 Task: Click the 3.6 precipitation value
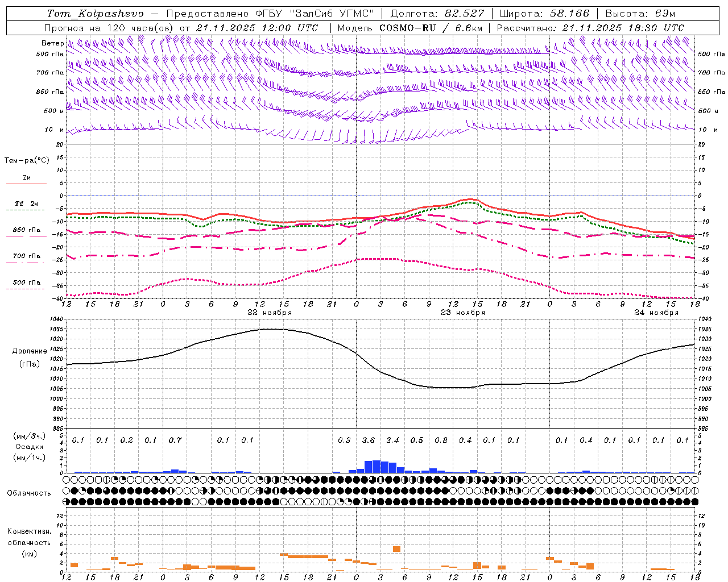(369, 440)
